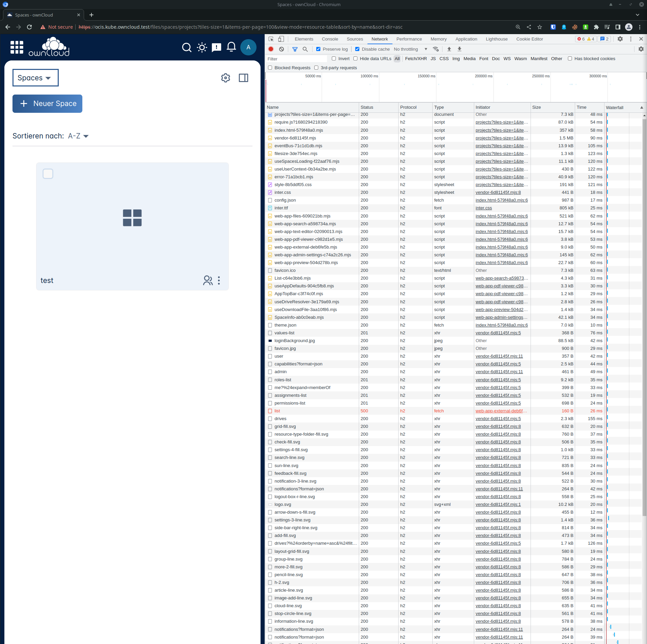
Task: Disable the Disable cache option
Action: point(358,49)
